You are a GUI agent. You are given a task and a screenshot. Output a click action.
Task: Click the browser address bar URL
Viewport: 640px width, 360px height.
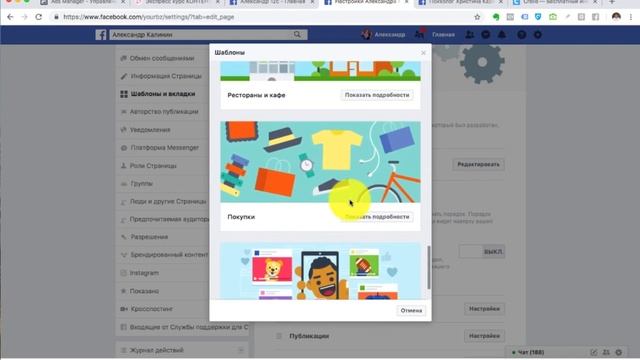[x=149, y=17]
